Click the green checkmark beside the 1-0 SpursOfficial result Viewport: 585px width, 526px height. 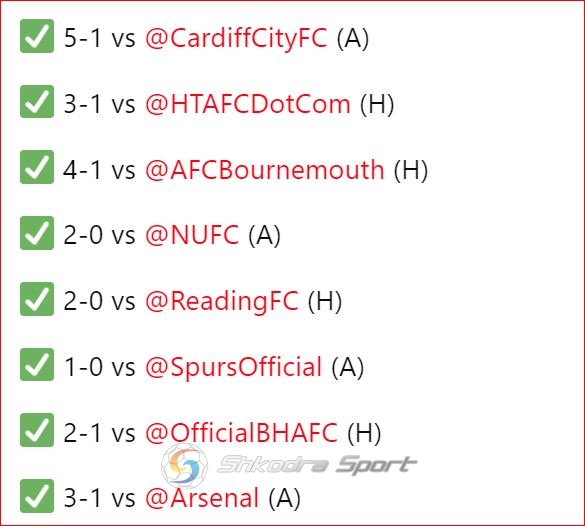point(37,364)
